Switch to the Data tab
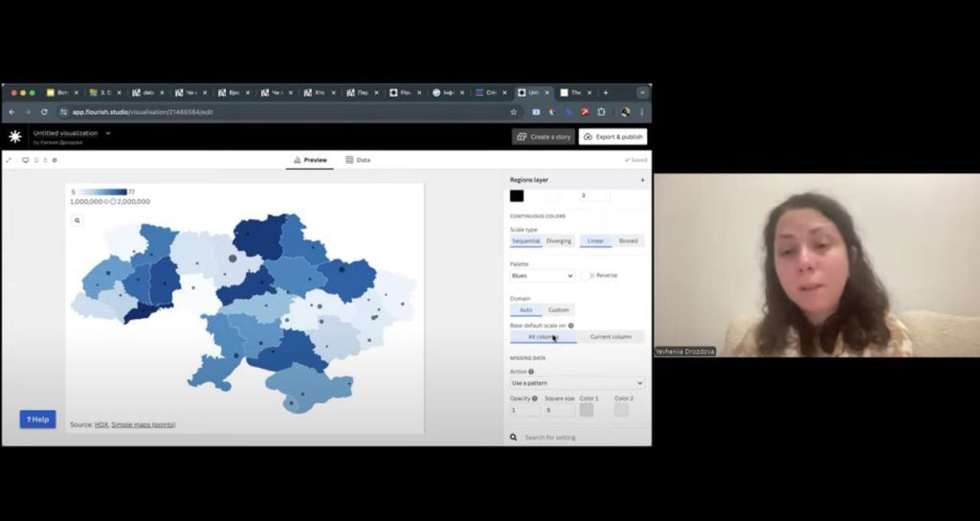This screenshot has height=521, width=980. (x=358, y=160)
